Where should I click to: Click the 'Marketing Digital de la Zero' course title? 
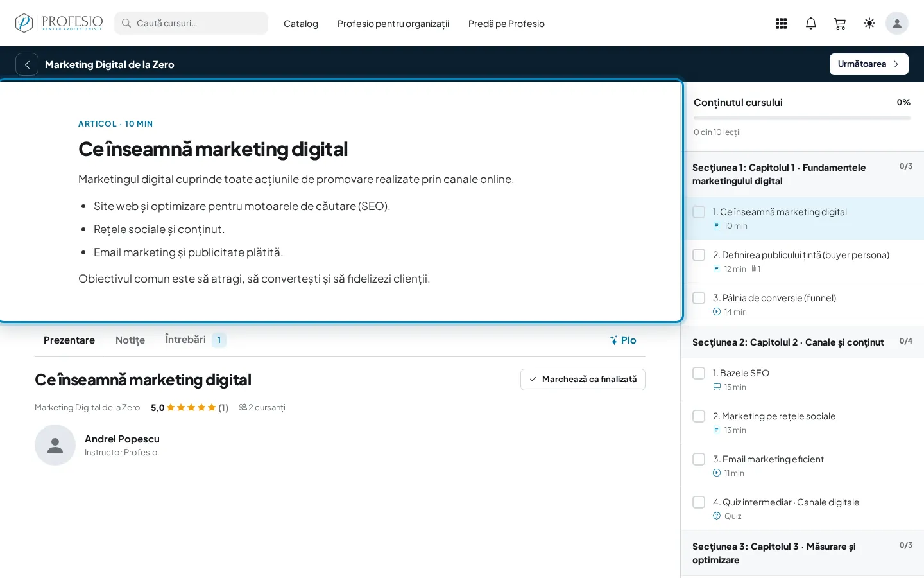pyautogui.click(x=110, y=64)
